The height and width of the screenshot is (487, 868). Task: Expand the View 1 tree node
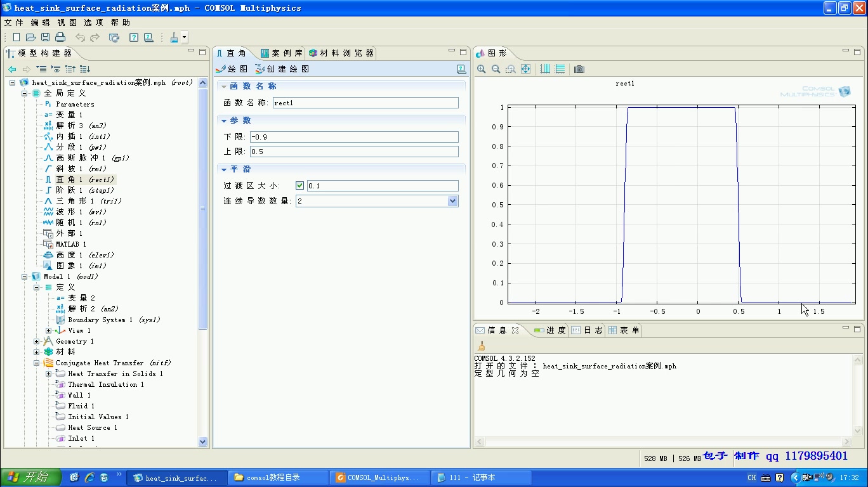click(x=49, y=330)
